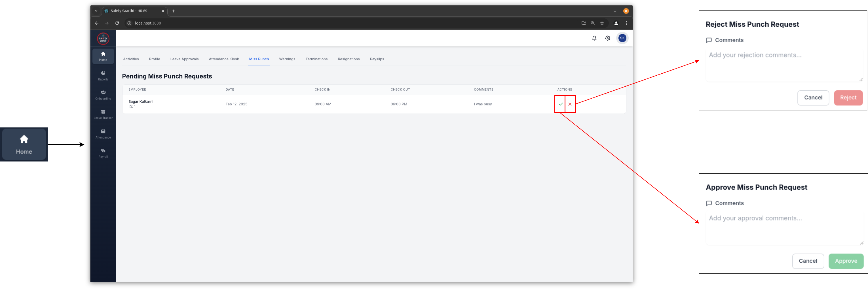Open Attendance in the sidebar
Viewport: 868px width, 289px height.
pos(103,134)
